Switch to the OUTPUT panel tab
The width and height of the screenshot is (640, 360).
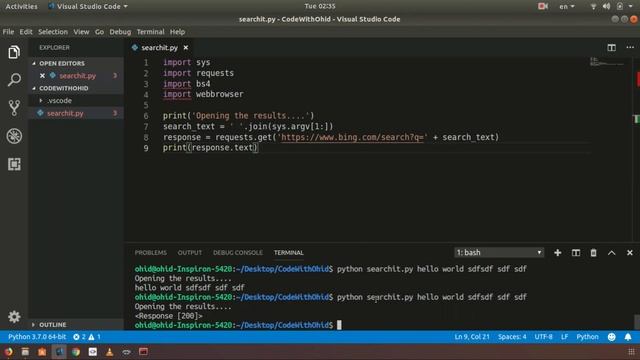coord(189,253)
